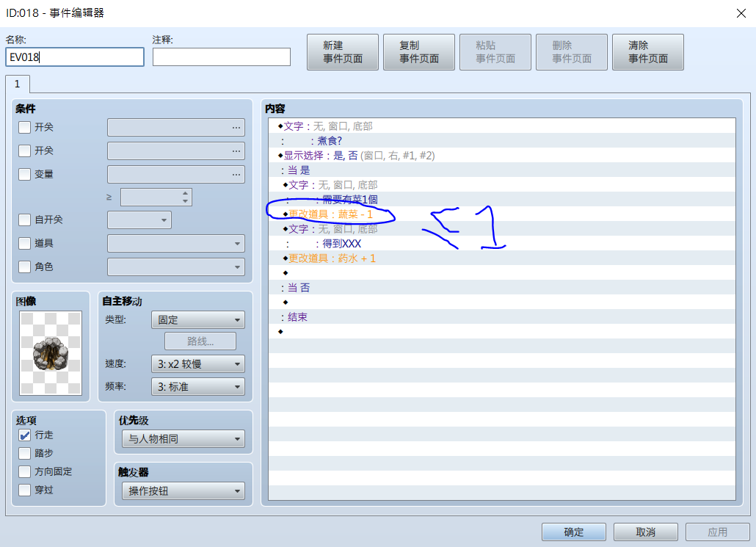Viewport: 756px width, 547px height.
Task: Check the 方向固定 option
Action: 25,472
